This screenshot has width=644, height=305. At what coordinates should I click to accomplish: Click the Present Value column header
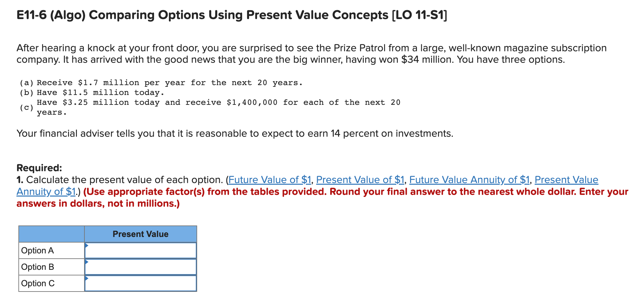141,234
